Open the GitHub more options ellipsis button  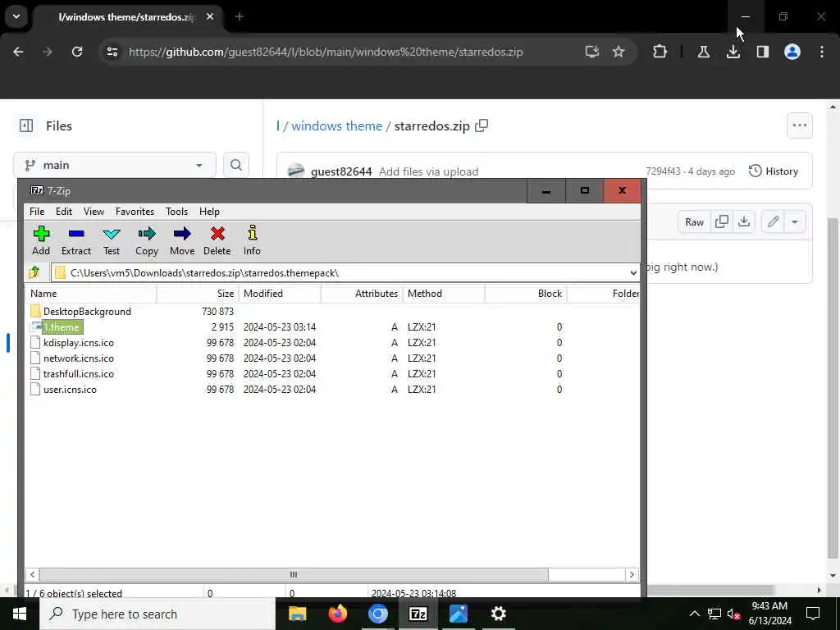click(x=800, y=126)
